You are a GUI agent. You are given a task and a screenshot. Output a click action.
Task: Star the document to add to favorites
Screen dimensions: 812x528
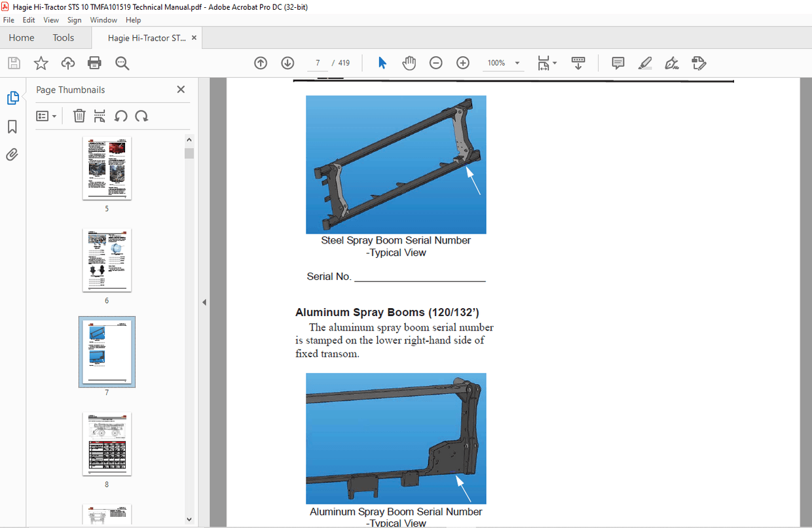tap(41, 63)
